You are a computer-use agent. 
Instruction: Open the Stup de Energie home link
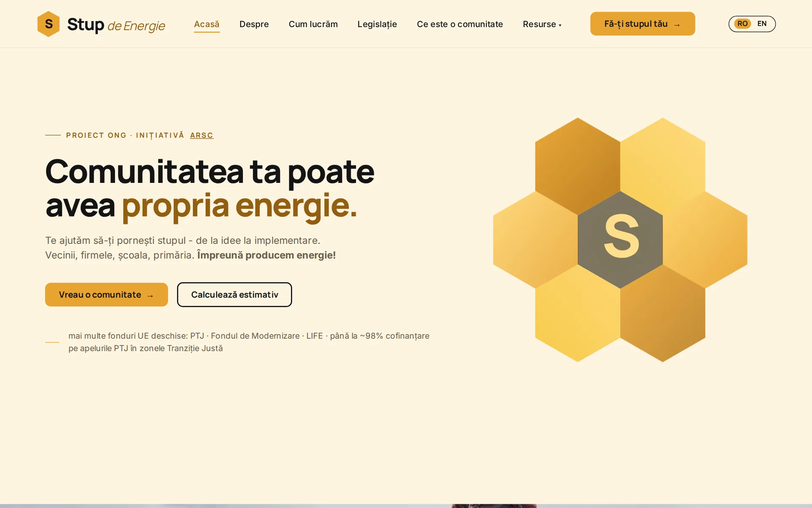click(x=101, y=24)
